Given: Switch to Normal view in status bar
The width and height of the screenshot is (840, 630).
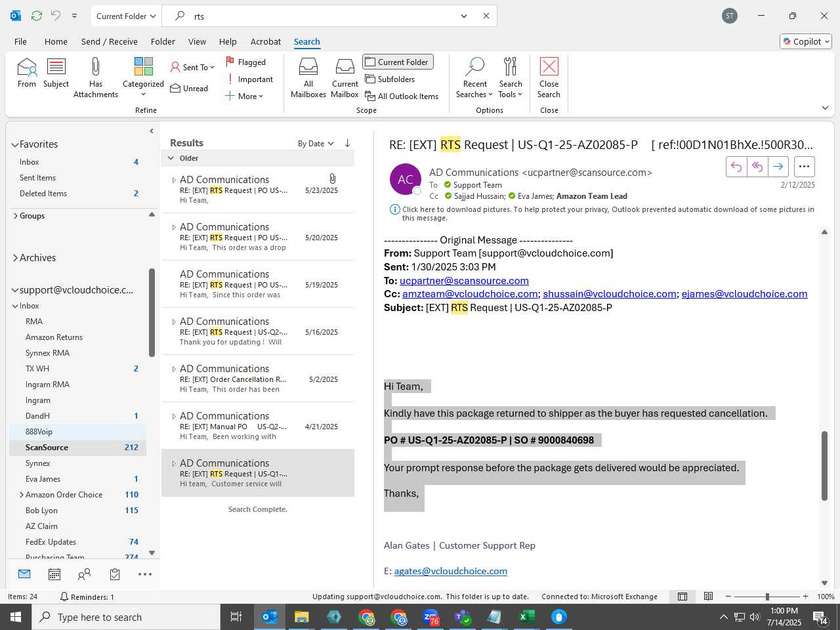Looking at the screenshot, I should pos(682,597).
